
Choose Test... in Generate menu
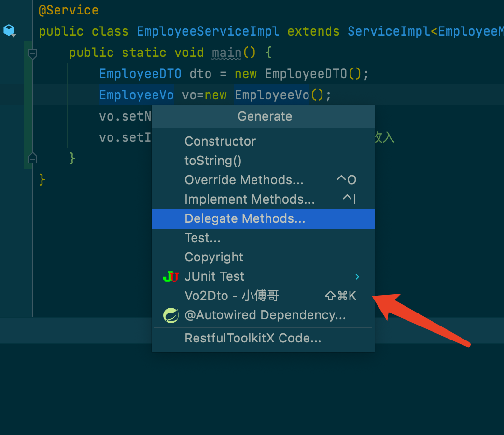[202, 238]
